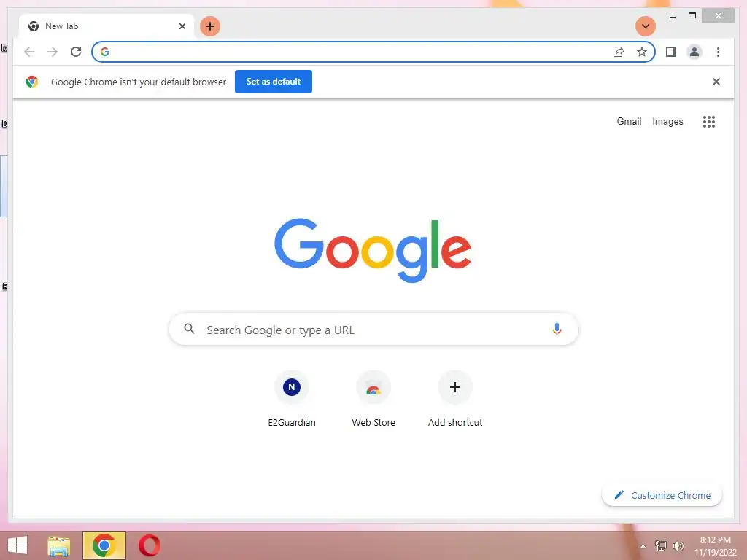Viewport: 747px width, 560px height.
Task: Go back using the back arrow
Action: [29, 52]
